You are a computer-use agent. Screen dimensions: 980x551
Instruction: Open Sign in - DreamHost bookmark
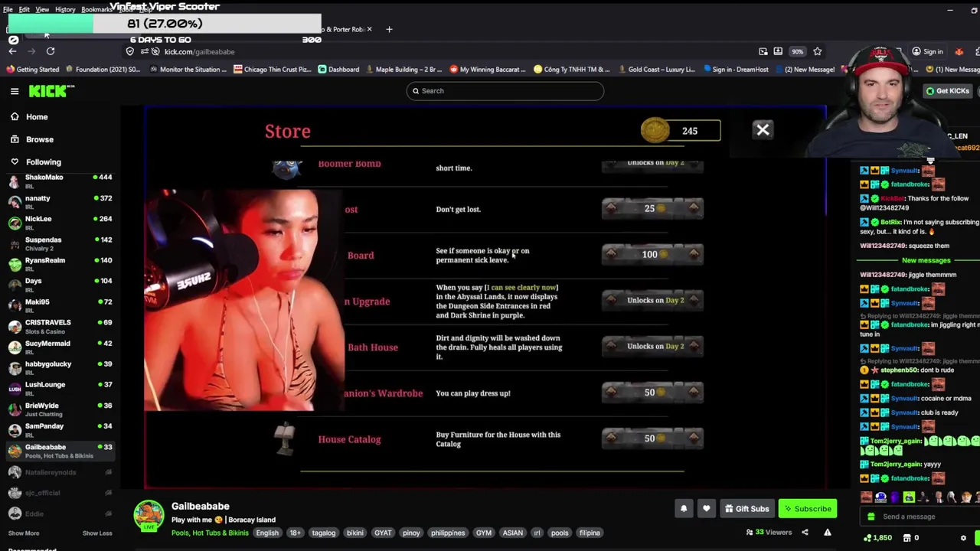click(x=735, y=70)
